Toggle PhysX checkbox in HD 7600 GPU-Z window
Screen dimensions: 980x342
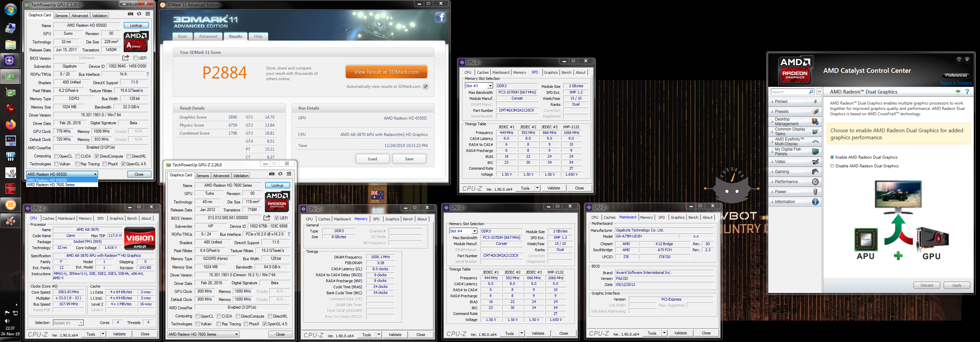(246, 324)
